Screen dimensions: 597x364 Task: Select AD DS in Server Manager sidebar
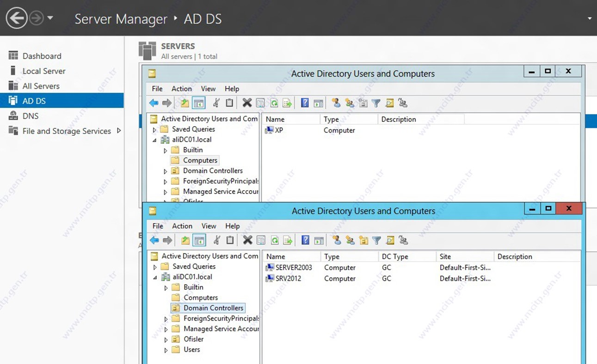62,101
